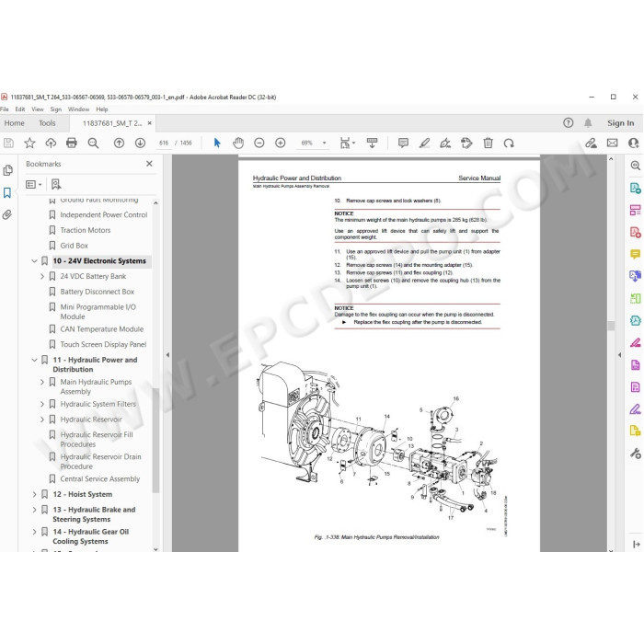
Task: Send file by email envelope icon
Action: pos(613,143)
